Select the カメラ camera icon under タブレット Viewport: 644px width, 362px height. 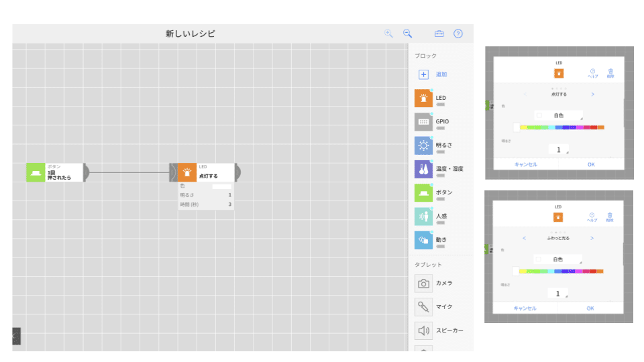423,284
